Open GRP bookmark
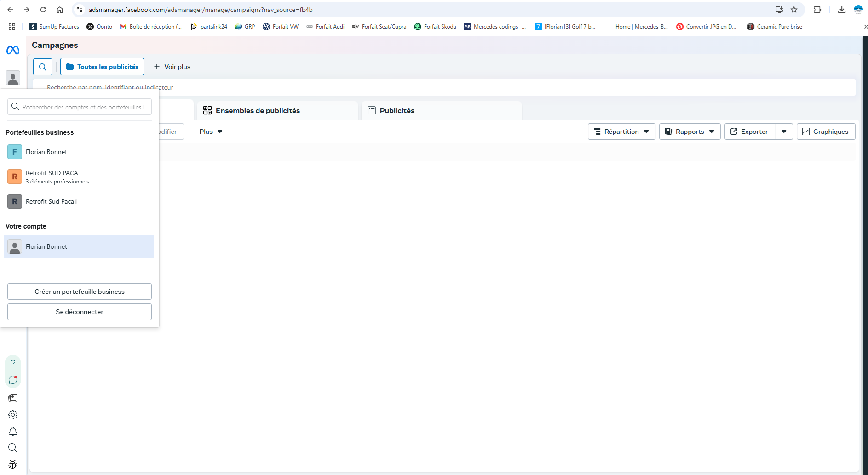The width and height of the screenshot is (868, 475). point(245,27)
